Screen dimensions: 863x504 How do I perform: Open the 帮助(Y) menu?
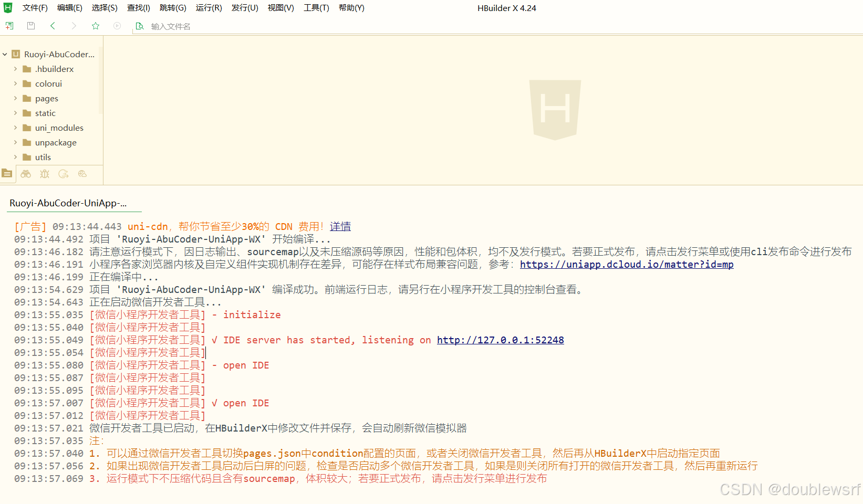(351, 8)
